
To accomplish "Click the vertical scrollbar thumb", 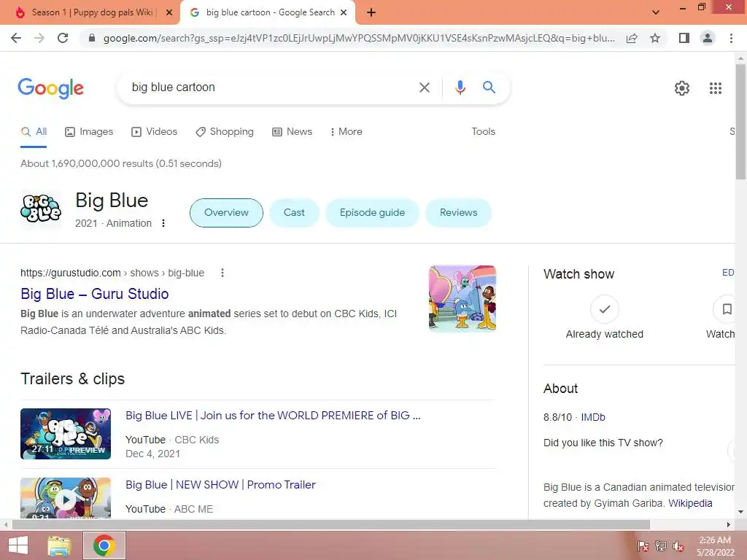I will [741, 122].
